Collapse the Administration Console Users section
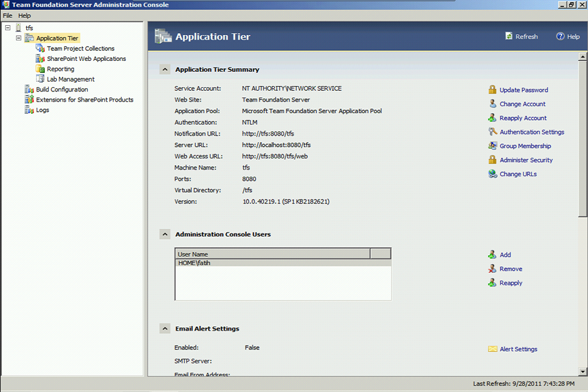The image size is (588, 392). coord(165,234)
